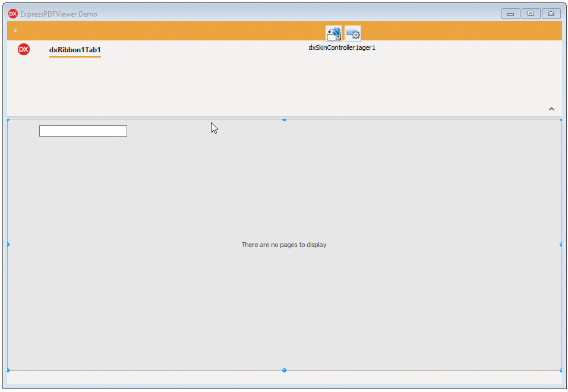Click inside the empty text edit box
Viewport: 568px width, 392px height.
click(83, 131)
